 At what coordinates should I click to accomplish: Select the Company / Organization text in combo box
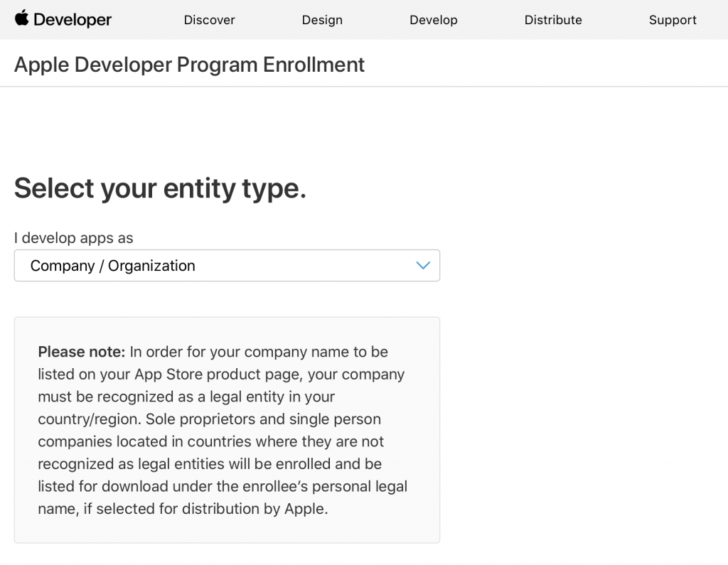(x=113, y=266)
